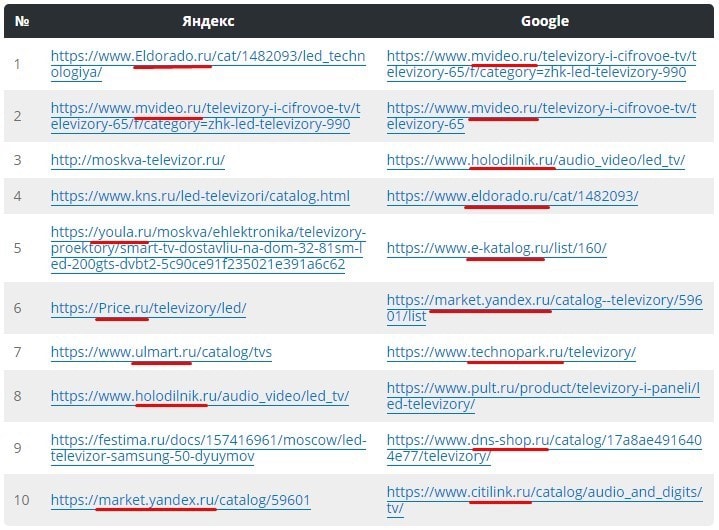Open the Price.ru televizory/led link
This screenshot has width=719, height=530.
coord(148,308)
